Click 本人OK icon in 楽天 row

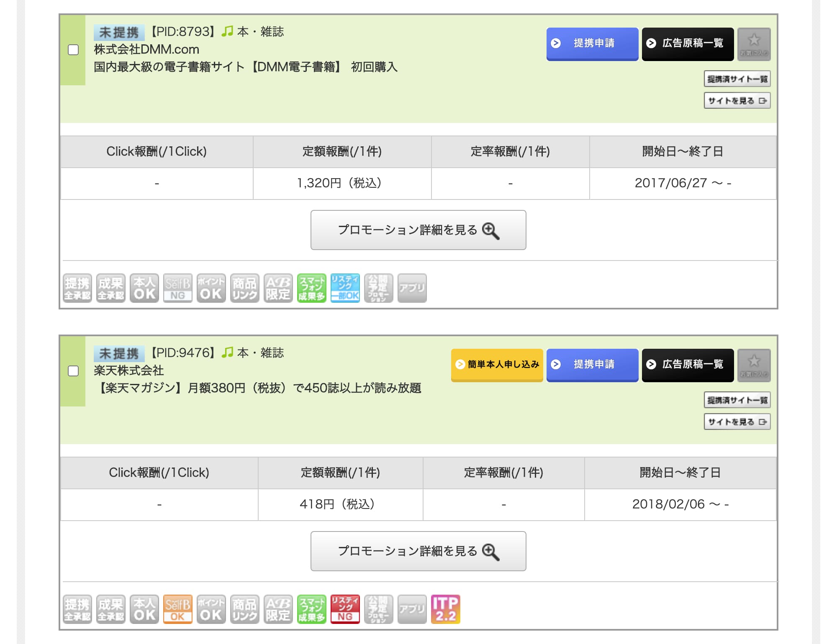pos(144,609)
